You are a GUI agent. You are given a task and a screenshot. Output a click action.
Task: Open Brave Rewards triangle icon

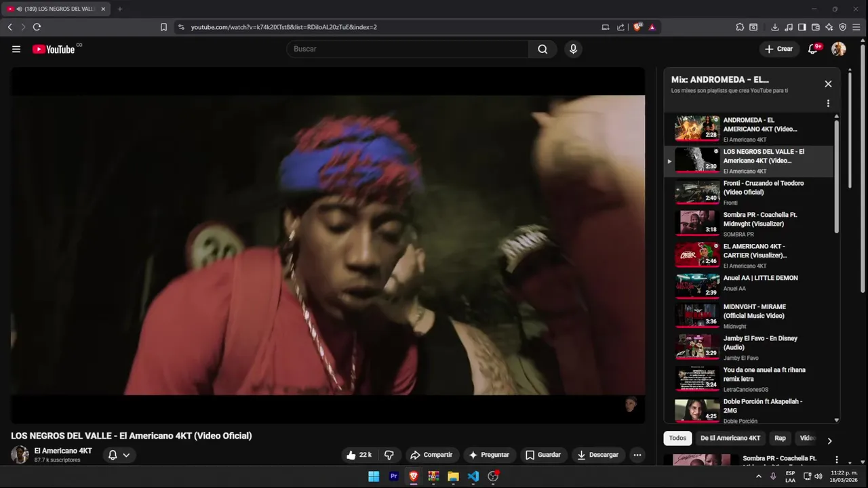pyautogui.click(x=652, y=27)
